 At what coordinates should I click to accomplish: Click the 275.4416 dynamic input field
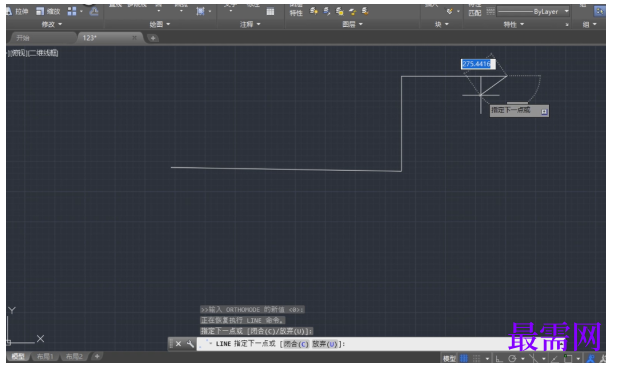[x=478, y=64]
